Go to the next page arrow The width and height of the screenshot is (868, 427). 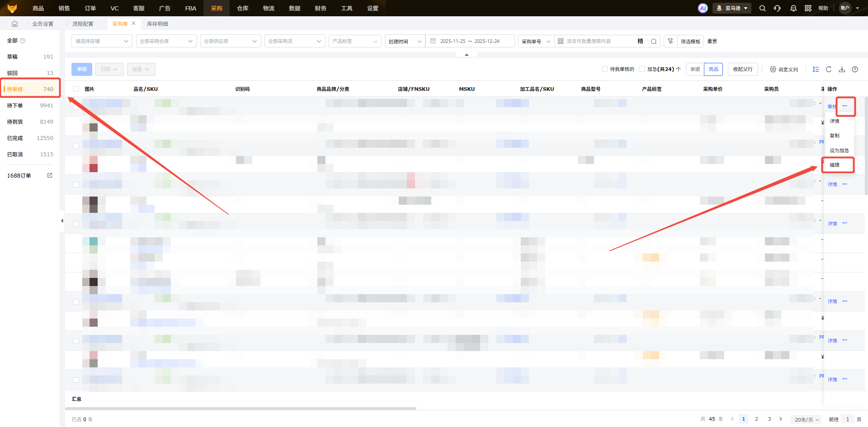point(780,419)
